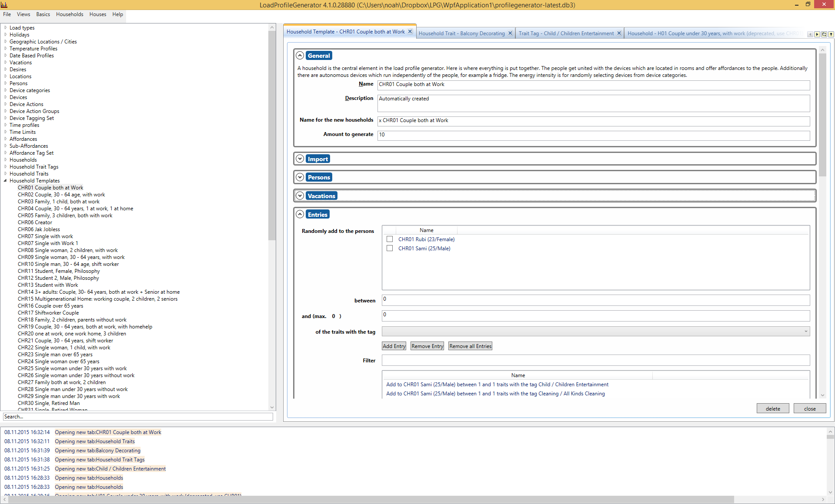835x504 pixels.
Task: Click the Name column header in persons list
Action: pos(426,230)
